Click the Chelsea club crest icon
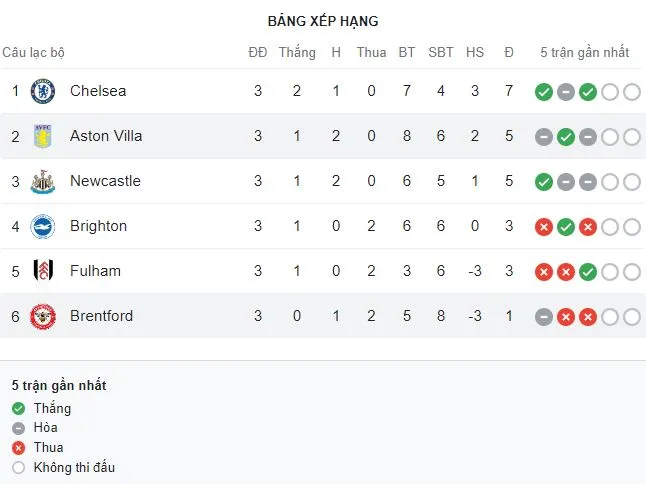The width and height of the screenshot is (646, 484). coord(43,91)
